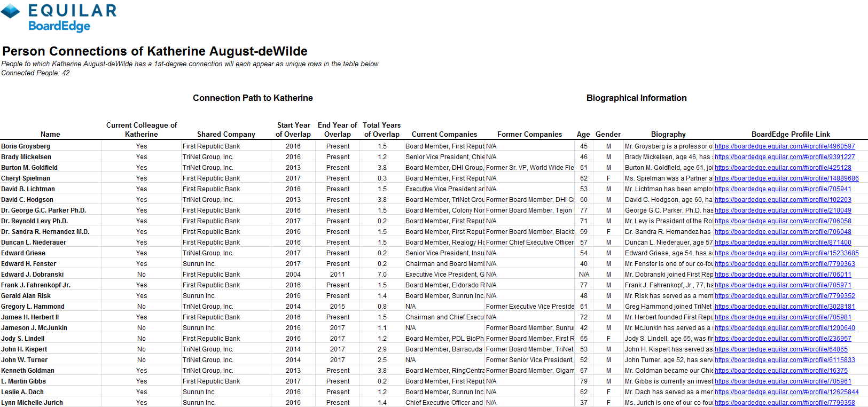Click the No colleague cell for John W. Turner
The height and width of the screenshot is (407, 868).
pos(142,360)
